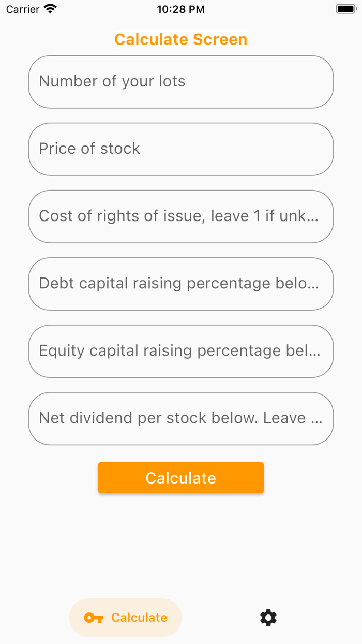Tap the Equity capital raising percentage input

(x=180, y=351)
